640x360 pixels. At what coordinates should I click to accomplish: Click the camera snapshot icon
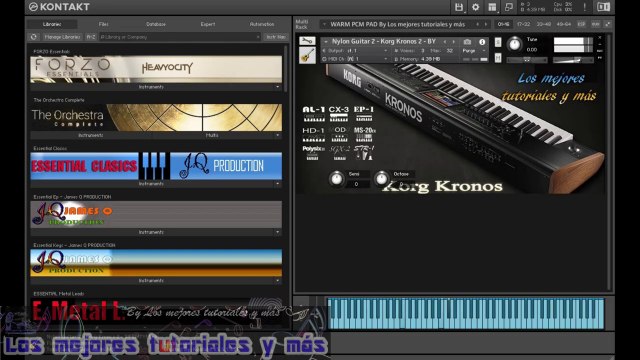467,42
